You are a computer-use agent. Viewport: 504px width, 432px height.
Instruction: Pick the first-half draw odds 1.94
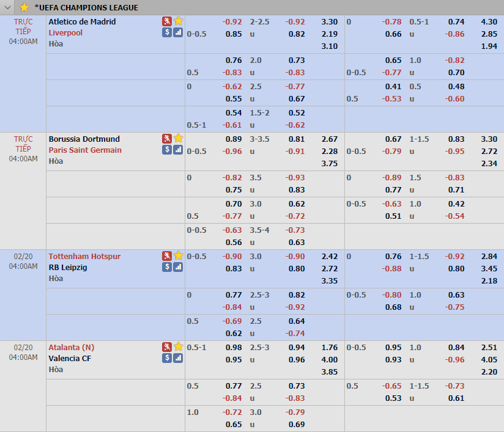coord(489,46)
